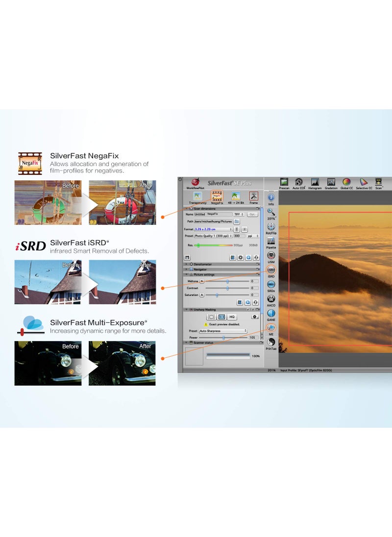Click the Unsharp Masking Power slider
This screenshot has height=537, width=392.
[223, 338]
